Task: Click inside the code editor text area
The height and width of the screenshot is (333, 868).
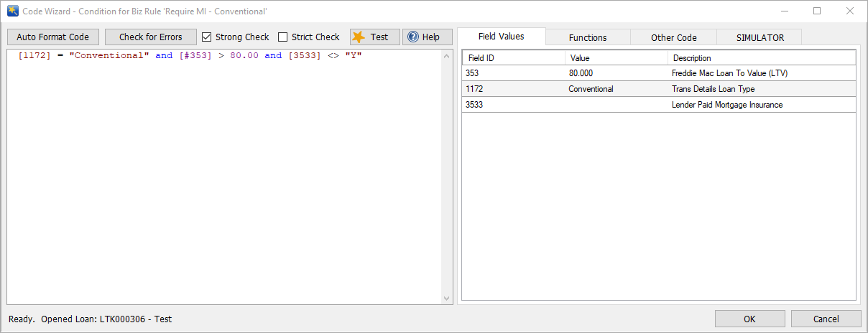Action: [223, 179]
